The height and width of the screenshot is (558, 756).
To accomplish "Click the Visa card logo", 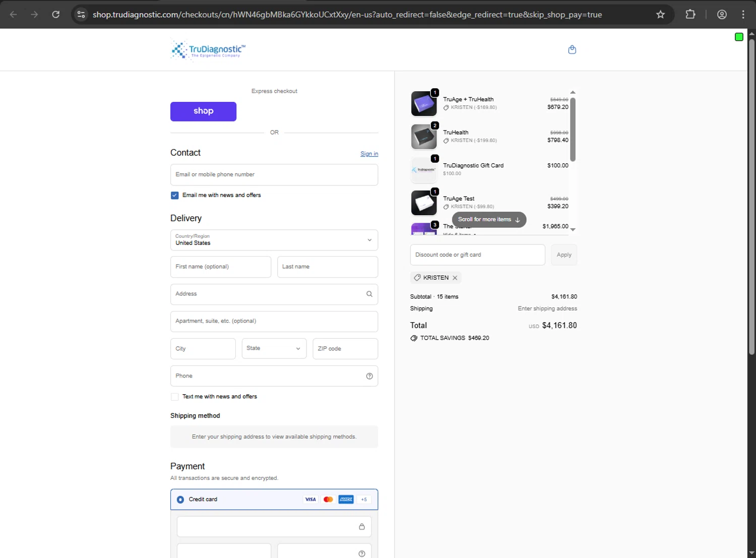I will 310,500.
